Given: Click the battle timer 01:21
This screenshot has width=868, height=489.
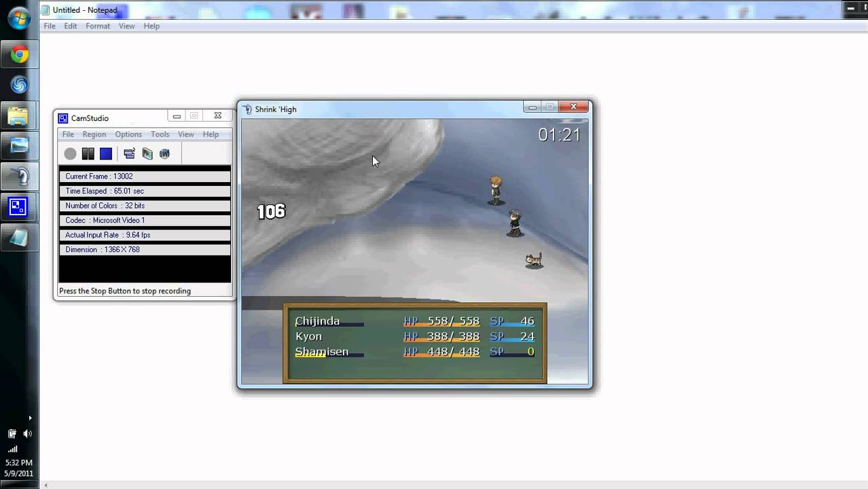Looking at the screenshot, I should coord(560,134).
